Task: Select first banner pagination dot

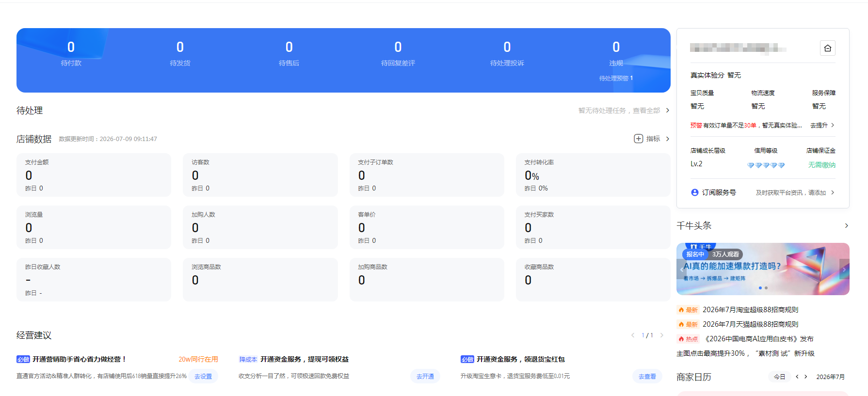Action: click(x=760, y=288)
